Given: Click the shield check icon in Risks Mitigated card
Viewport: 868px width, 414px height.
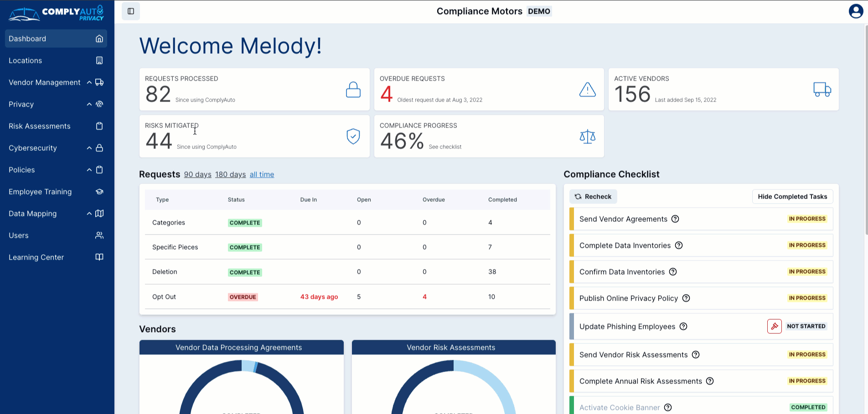Looking at the screenshot, I should coord(353,136).
